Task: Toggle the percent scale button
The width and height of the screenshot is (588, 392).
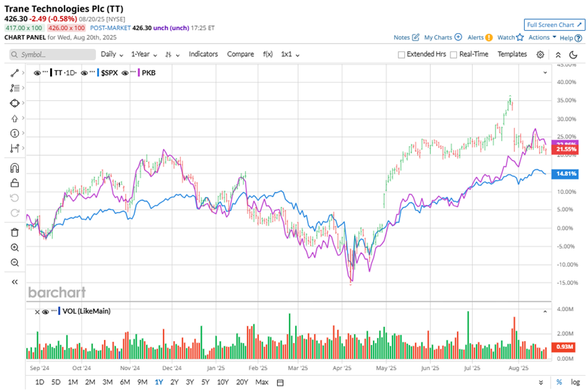Action: [x=559, y=382]
